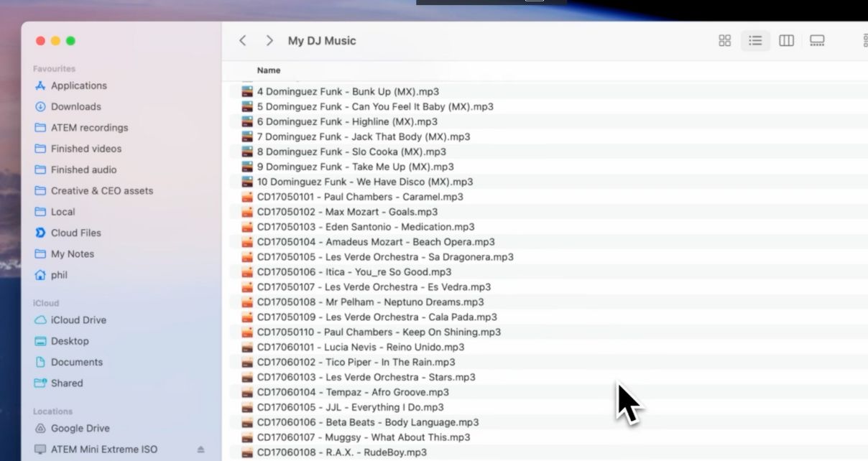The image size is (868, 461).
Task: Click file icon of We Have Disco (MX).mp3
Action: coord(246,182)
